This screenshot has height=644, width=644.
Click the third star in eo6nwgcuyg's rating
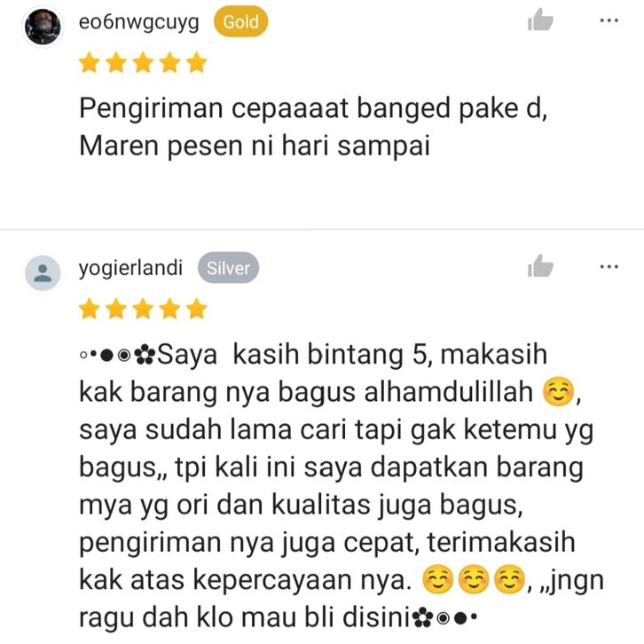pos(143,62)
